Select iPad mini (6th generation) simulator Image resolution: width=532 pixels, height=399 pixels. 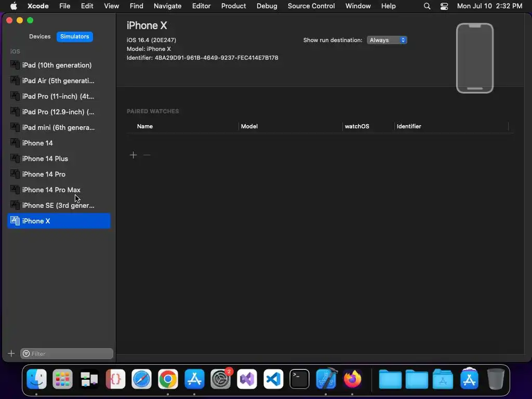click(x=59, y=128)
